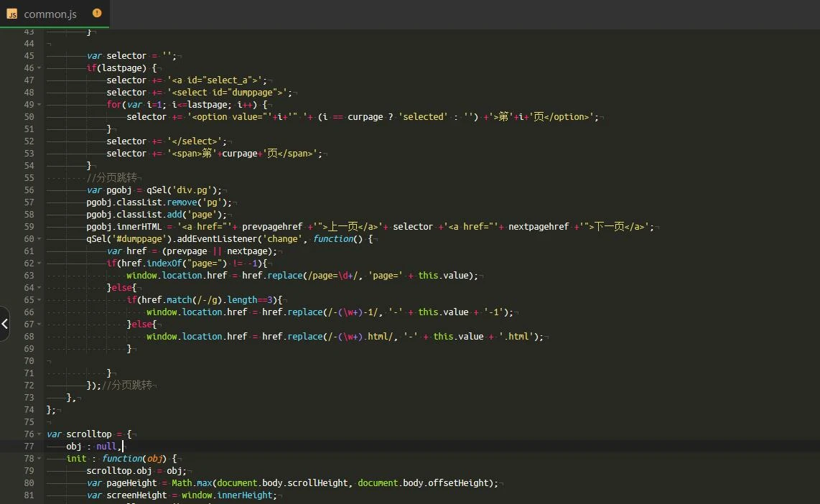Click the '-1' string on line 66

click(493, 312)
